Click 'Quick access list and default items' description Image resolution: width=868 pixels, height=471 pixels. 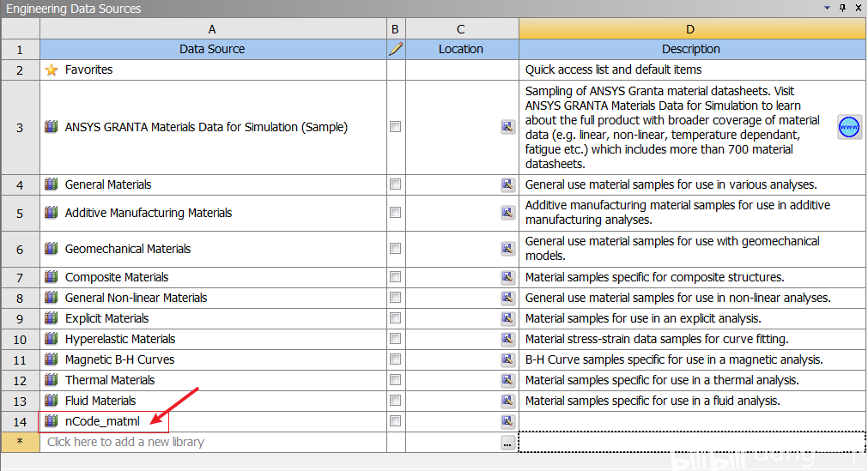[613, 69]
